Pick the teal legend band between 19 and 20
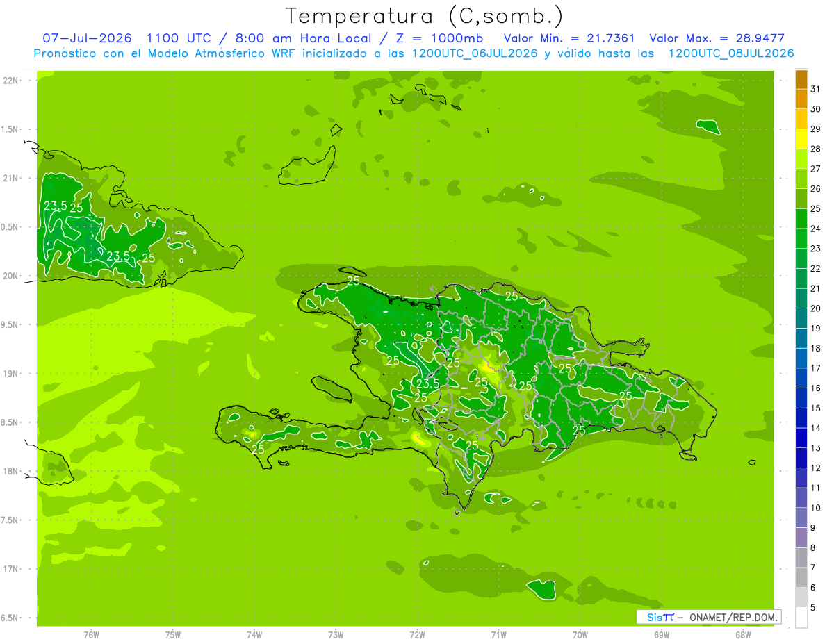This screenshot has width=834, height=644. (x=801, y=318)
